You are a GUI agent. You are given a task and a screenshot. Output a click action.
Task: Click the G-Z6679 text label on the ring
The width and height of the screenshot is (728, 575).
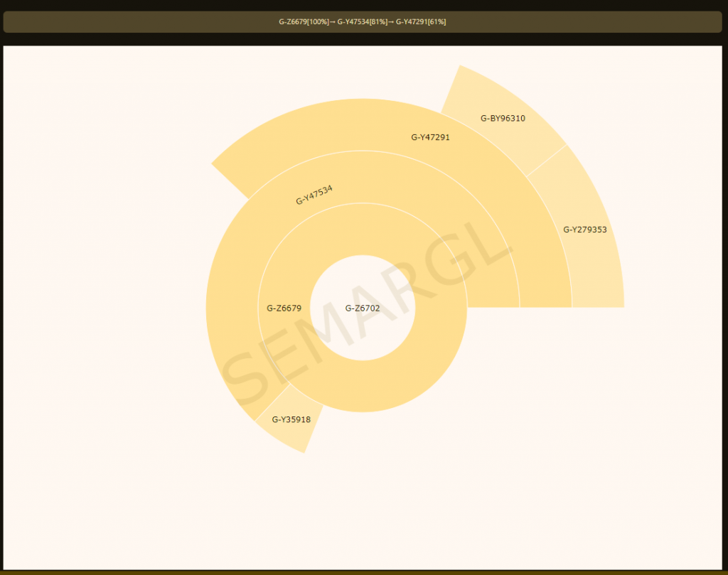coord(284,308)
